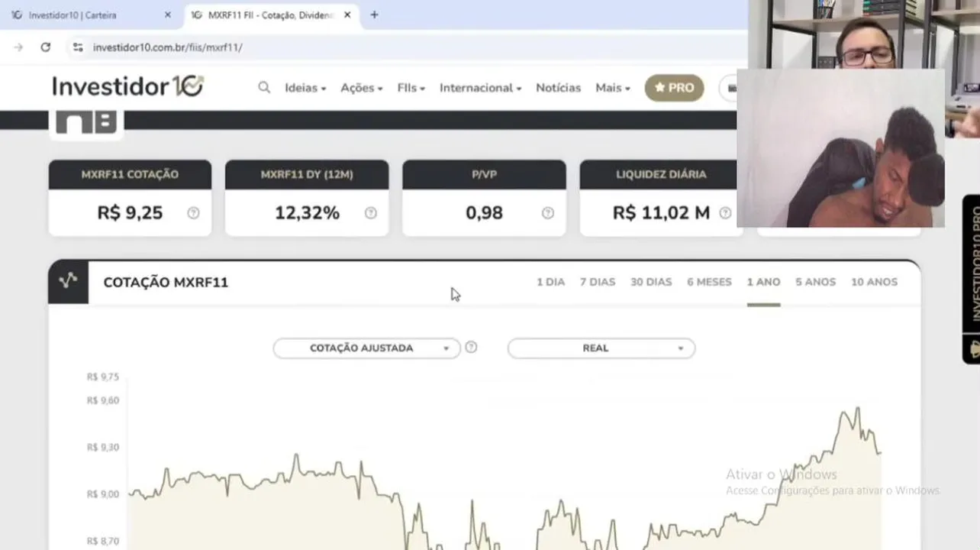Open the Mais dropdown menu
Screen dimensions: 980x550
point(613,88)
